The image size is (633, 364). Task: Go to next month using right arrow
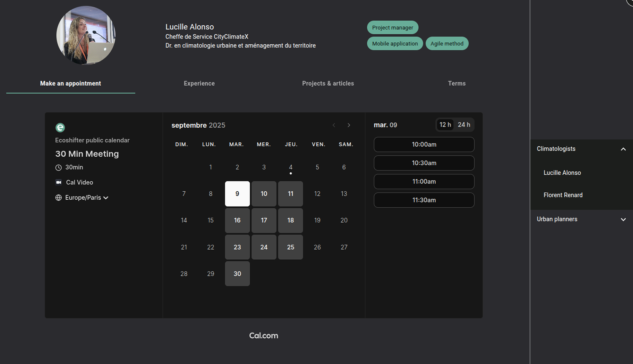click(x=349, y=125)
